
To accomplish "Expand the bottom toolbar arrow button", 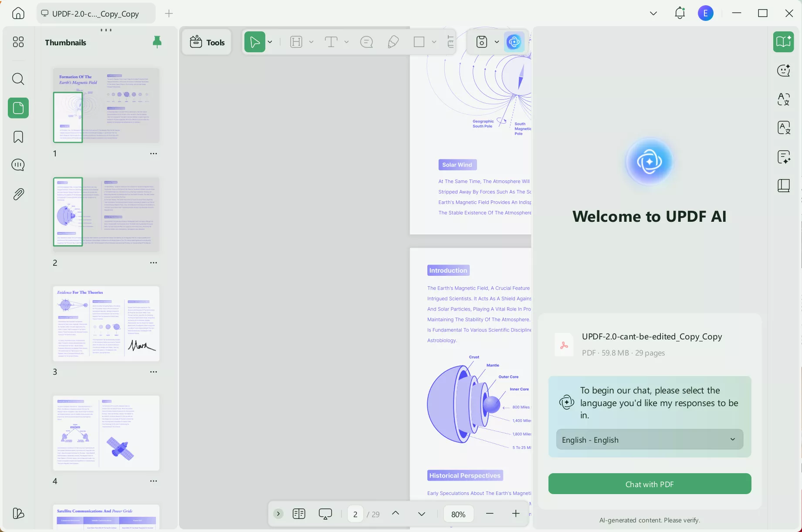I will tap(278, 514).
